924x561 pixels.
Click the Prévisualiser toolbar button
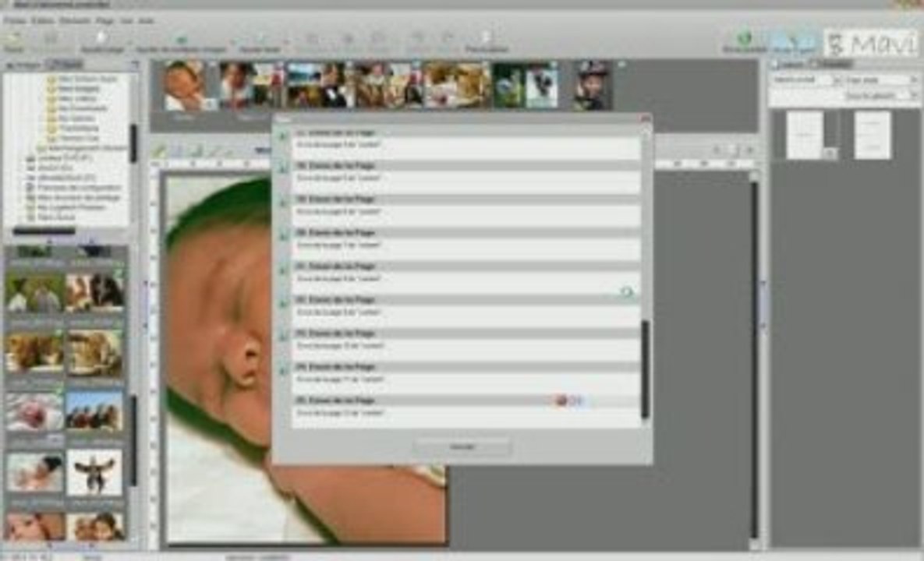(x=486, y=42)
